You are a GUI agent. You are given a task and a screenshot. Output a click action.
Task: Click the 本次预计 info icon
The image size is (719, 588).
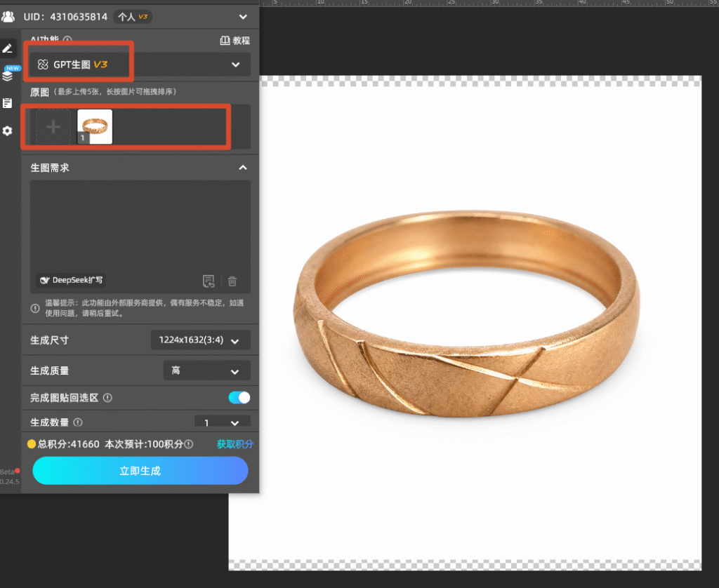188,444
